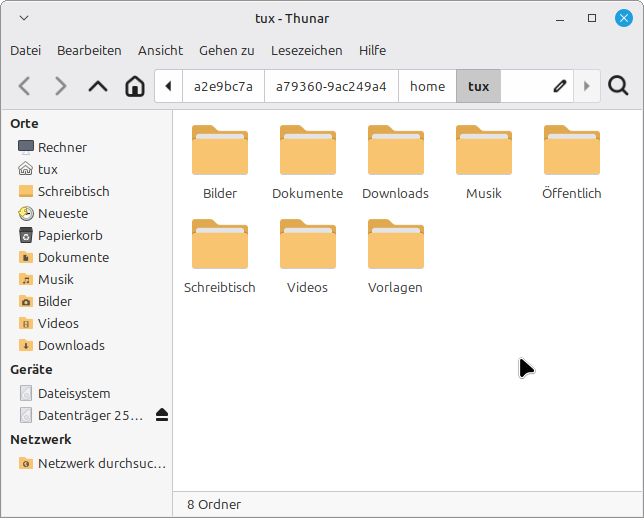Click the a2e9bc7a path segment
The height and width of the screenshot is (518, 644).
tap(223, 86)
